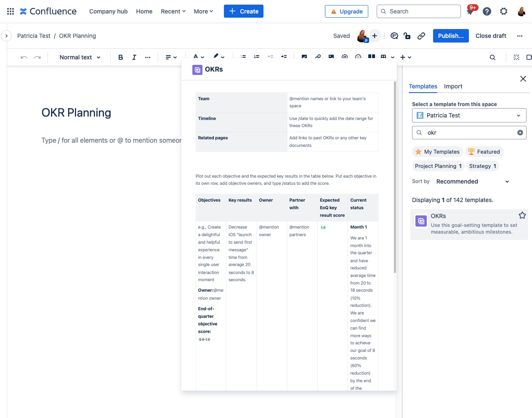Go to Home in the navigation
Viewport: 532px width, 418px height.
click(144, 11)
